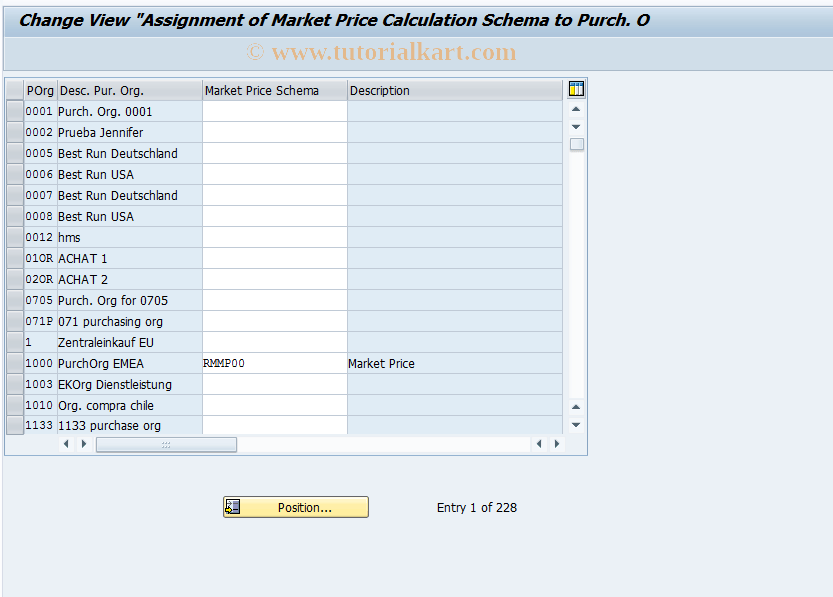
Task: Click the scroll-down arrow beside the table
Action: point(575,127)
